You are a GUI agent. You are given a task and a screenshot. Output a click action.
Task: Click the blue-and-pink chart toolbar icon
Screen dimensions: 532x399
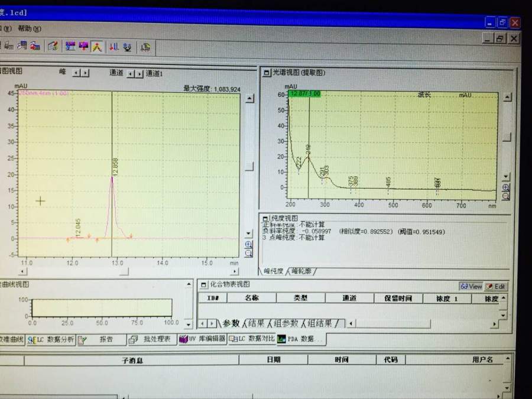70,46
